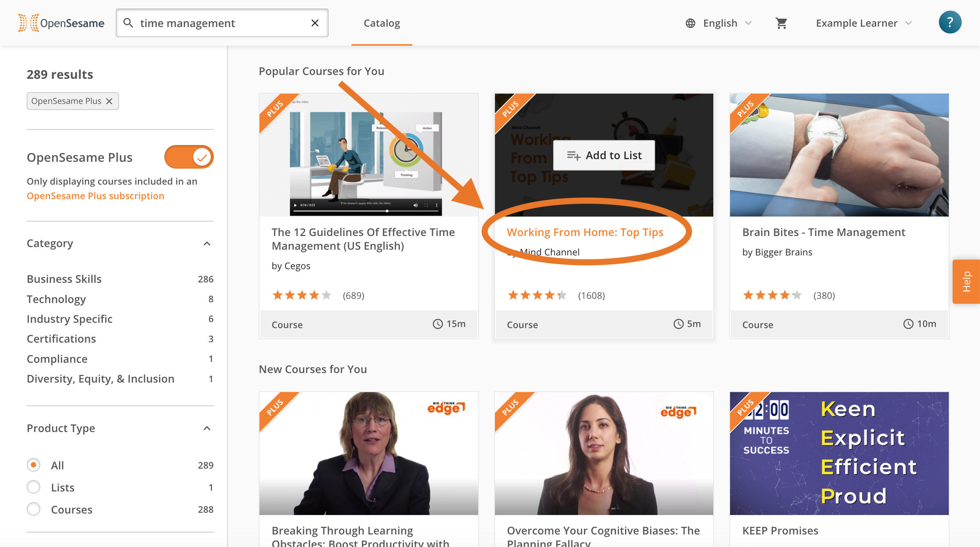This screenshot has width=980, height=547.
Task: Open KEEP Promises course thumbnail
Action: click(x=839, y=453)
